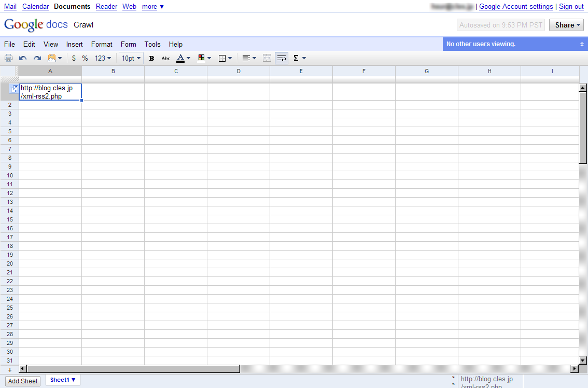Open the Share dropdown button
Viewport: 588px width, 388px height.
pyautogui.click(x=566, y=25)
